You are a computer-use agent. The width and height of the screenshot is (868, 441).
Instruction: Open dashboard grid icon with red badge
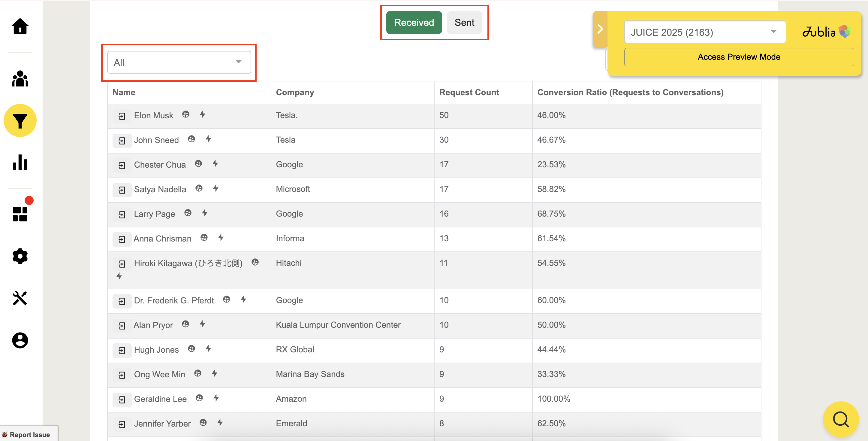point(20,214)
